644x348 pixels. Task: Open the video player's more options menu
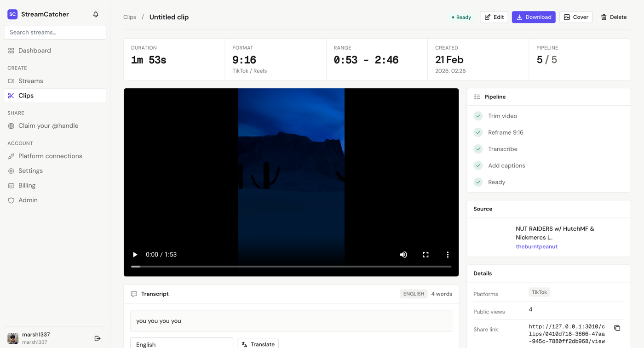(x=448, y=255)
